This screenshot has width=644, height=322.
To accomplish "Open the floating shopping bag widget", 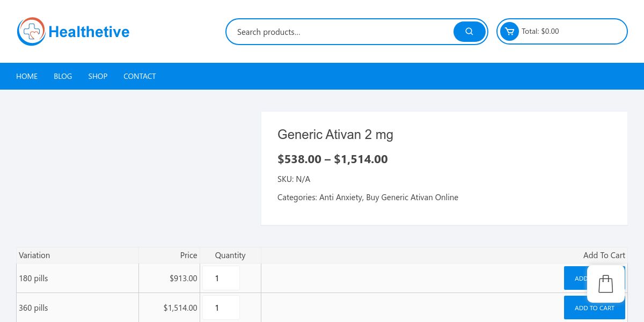I will coord(606,284).
